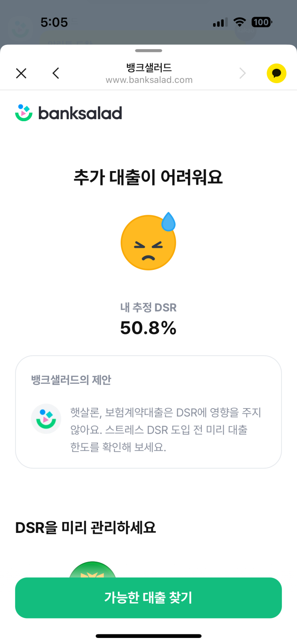Tap the www.banksalad.com address text
Image resolution: width=297 pixels, height=644 pixels.
pos(149,80)
